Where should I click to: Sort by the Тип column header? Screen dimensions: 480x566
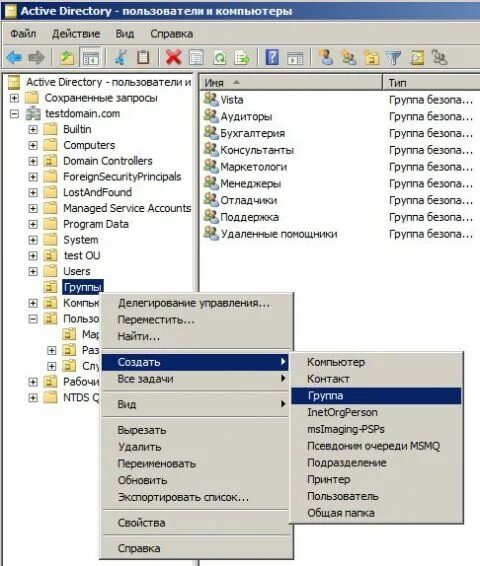432,83
